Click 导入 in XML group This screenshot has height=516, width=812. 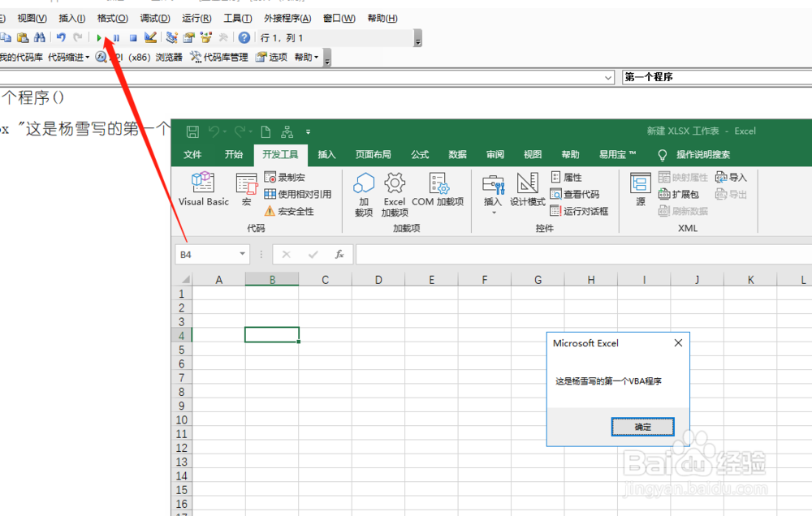[x=732, y=178]
